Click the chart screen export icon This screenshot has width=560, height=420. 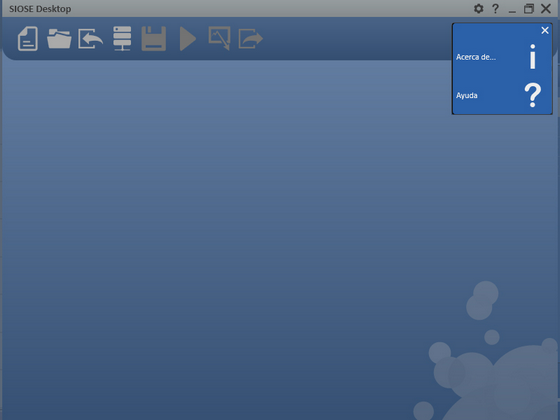point(219,38)
